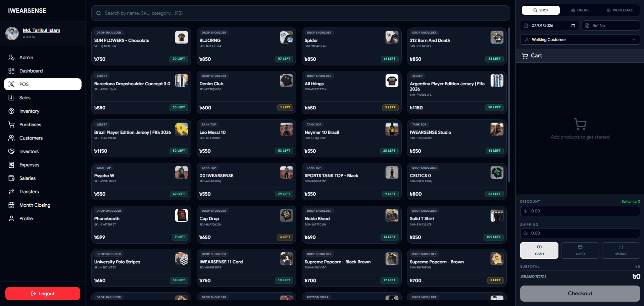The height and width of the screenshot is (306, 644).
Task: Click the product list vertical scrollbar
Action: 509,105
